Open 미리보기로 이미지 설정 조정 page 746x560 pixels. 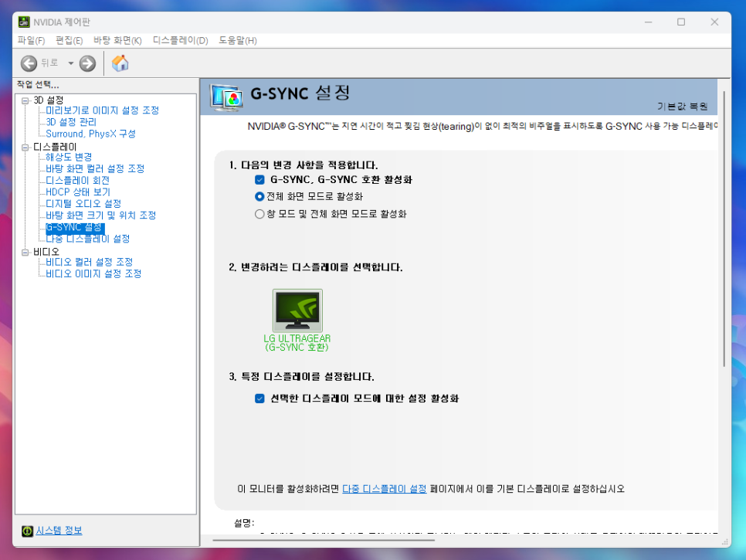[x=102, y=110]
